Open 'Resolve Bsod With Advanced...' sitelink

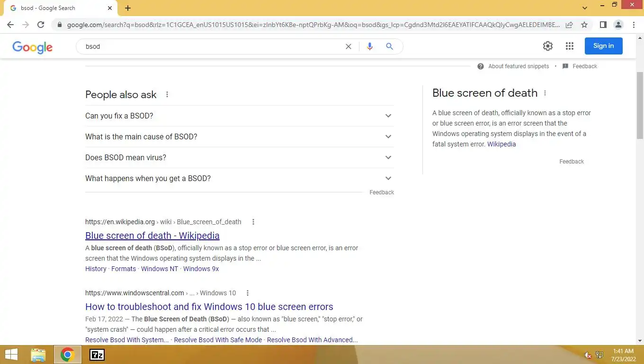(x=313, y=340)
